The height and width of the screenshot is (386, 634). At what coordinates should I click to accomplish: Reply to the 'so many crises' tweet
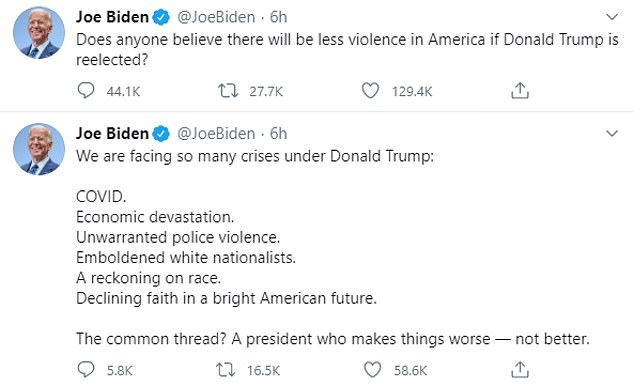86,369
